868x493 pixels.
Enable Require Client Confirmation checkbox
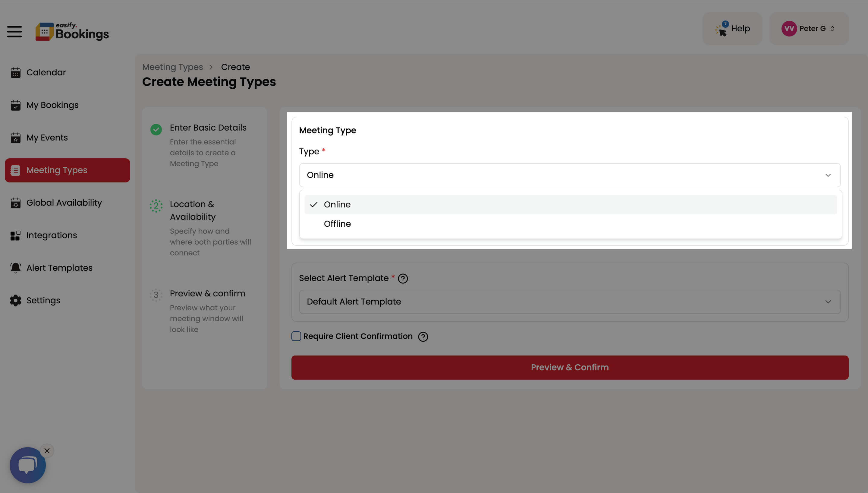pyautogui.click(x=296, y=336)
